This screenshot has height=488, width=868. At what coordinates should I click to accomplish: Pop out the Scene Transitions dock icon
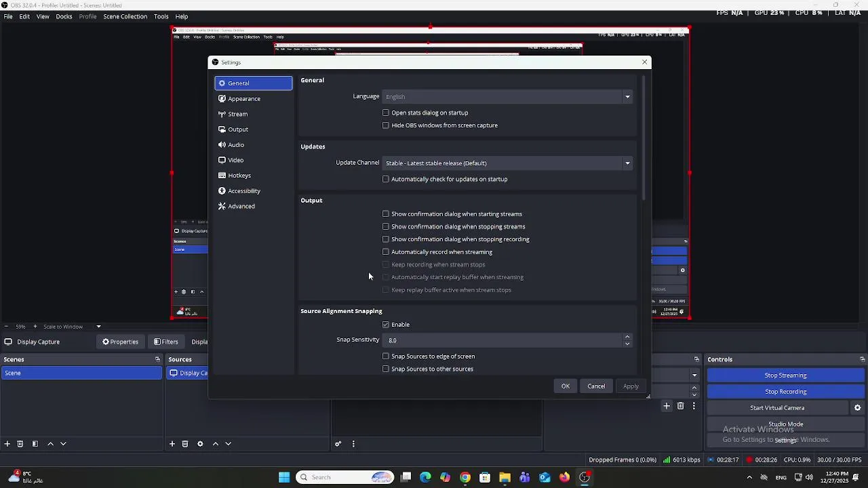point(696,359)
